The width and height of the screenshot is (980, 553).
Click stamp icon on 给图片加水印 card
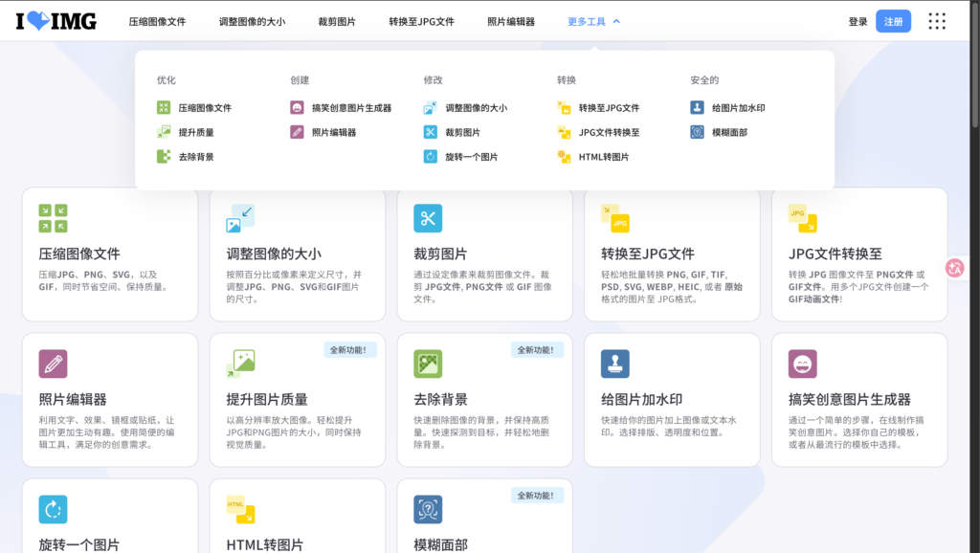click(615, 364)
